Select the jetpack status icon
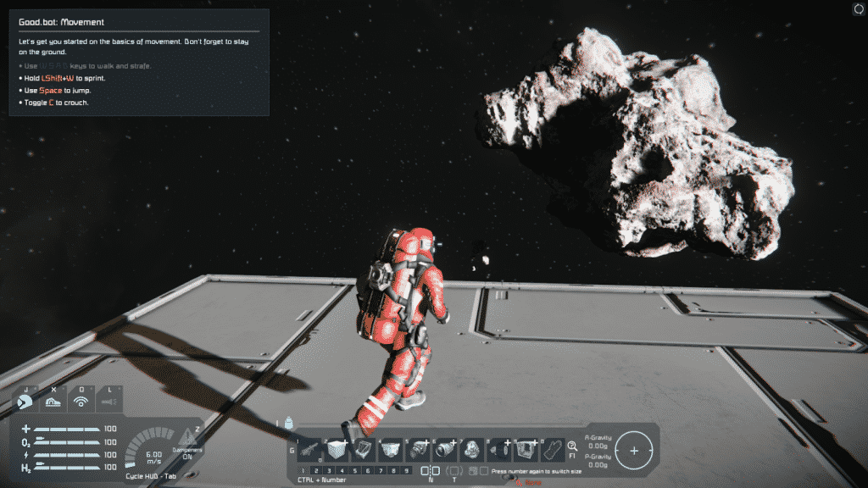This screenshot has height=488, width=868. point(25,401)
